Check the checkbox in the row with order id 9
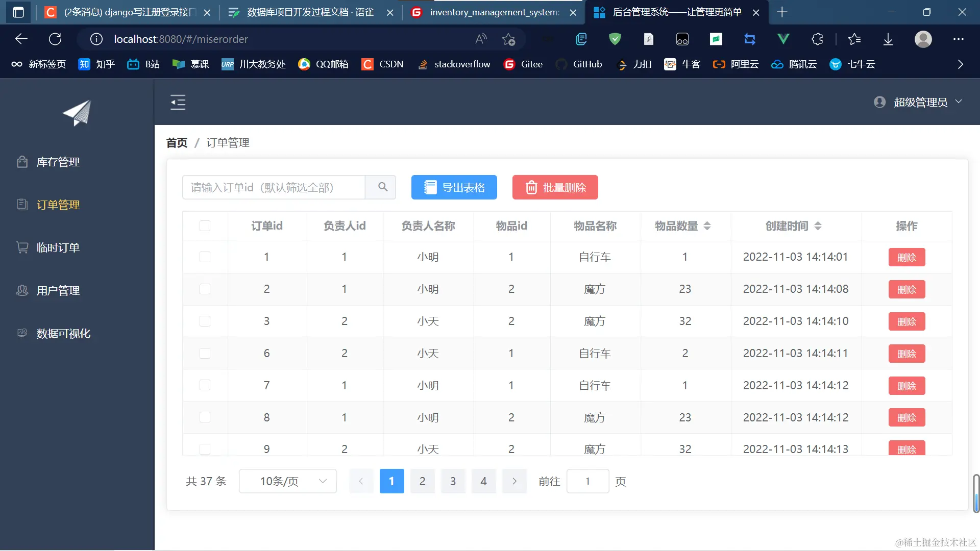Screen dimensions: 980x551 (205, 449)
